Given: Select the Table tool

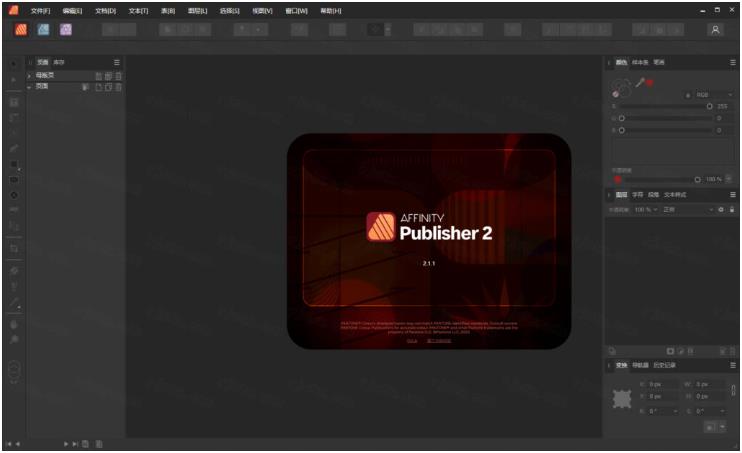Looking at the screenshot, I should coord(14,117).
